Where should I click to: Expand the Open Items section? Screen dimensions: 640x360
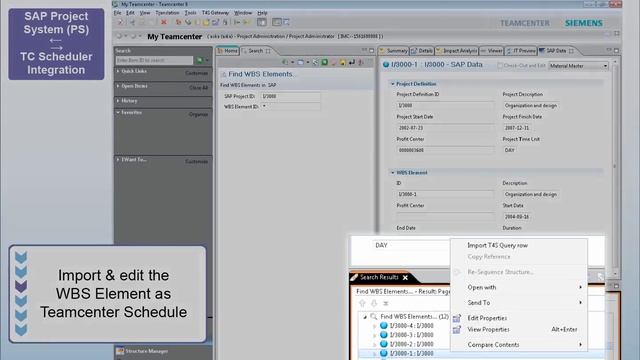(x=118, y=86)
